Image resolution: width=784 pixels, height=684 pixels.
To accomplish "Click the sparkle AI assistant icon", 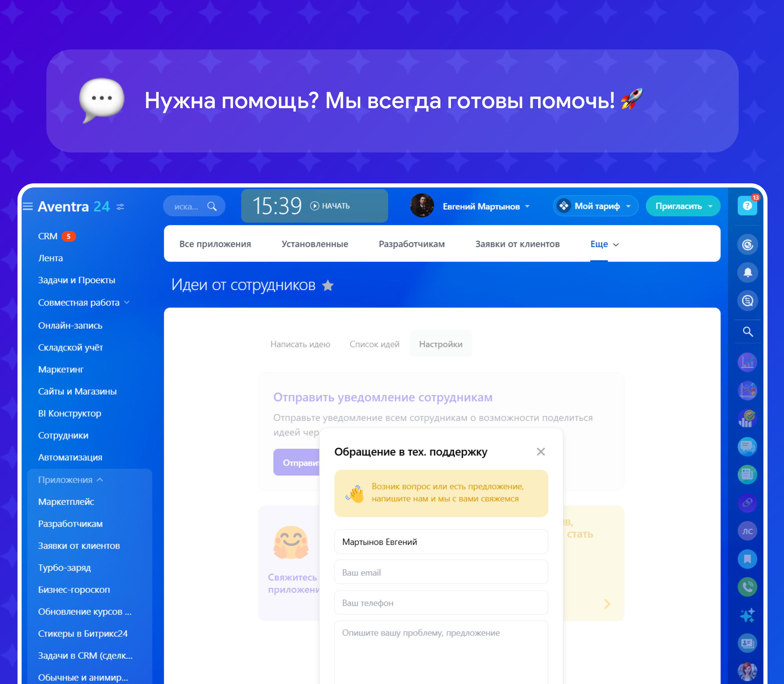I will tap(747, 615).
